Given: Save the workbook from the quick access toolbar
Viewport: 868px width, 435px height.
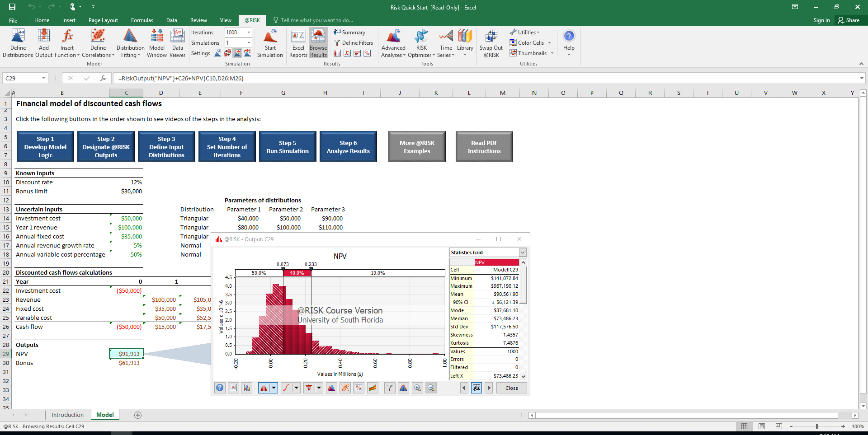Looking at the screenshot, I should (12, 7).
